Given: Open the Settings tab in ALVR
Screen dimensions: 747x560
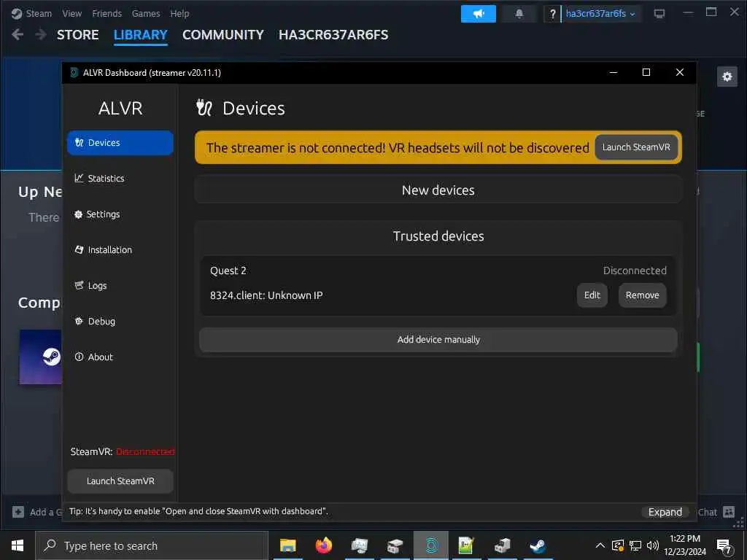Looking at the screenshot, I should pyautogui.click(x=120, y=214).
